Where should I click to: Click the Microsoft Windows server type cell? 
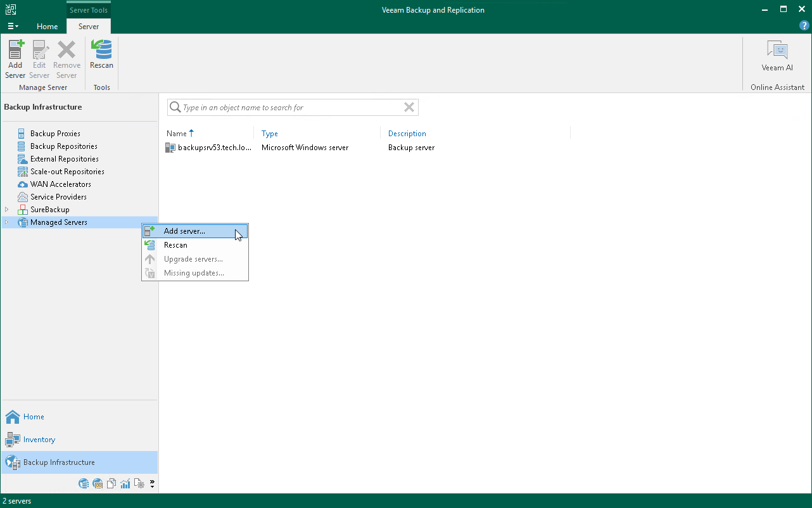(x=305, y=148)
